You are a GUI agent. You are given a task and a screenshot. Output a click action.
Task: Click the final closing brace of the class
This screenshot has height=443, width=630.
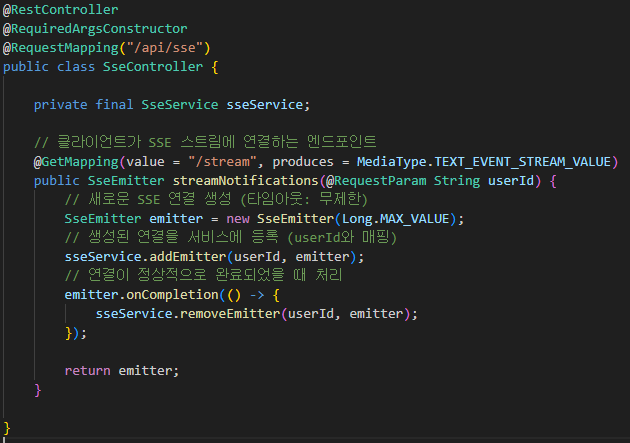(x=6, y=428)
